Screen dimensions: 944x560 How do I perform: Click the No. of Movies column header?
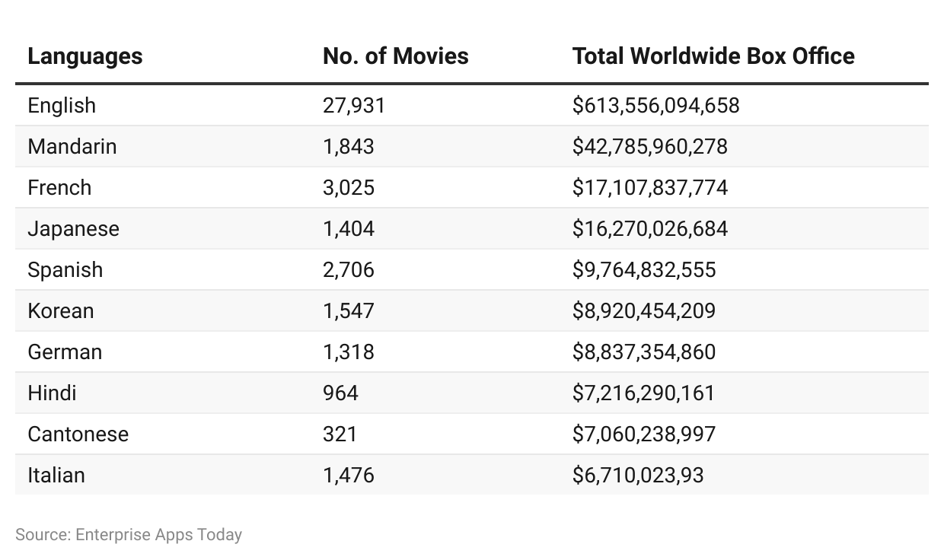click(395, 56)
